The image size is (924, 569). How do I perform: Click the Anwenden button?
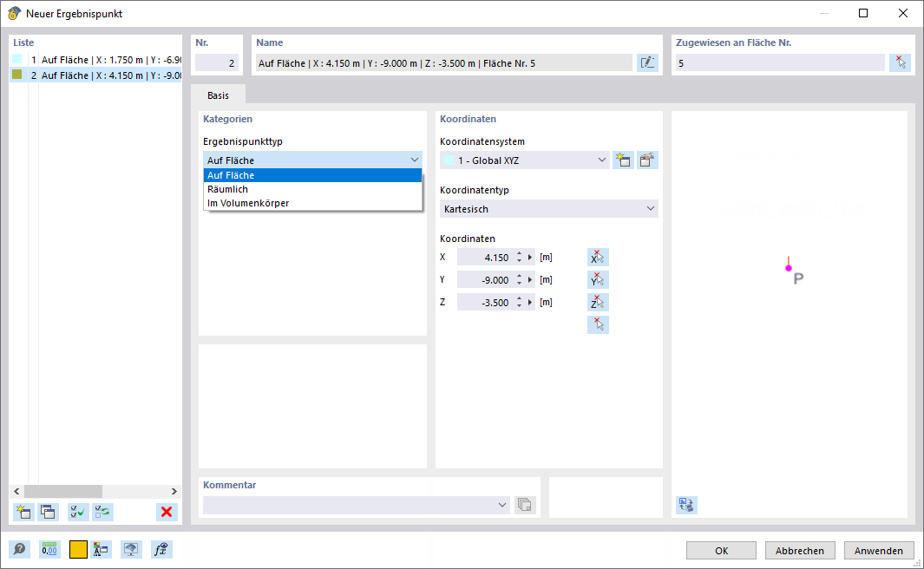pos(879,551)
